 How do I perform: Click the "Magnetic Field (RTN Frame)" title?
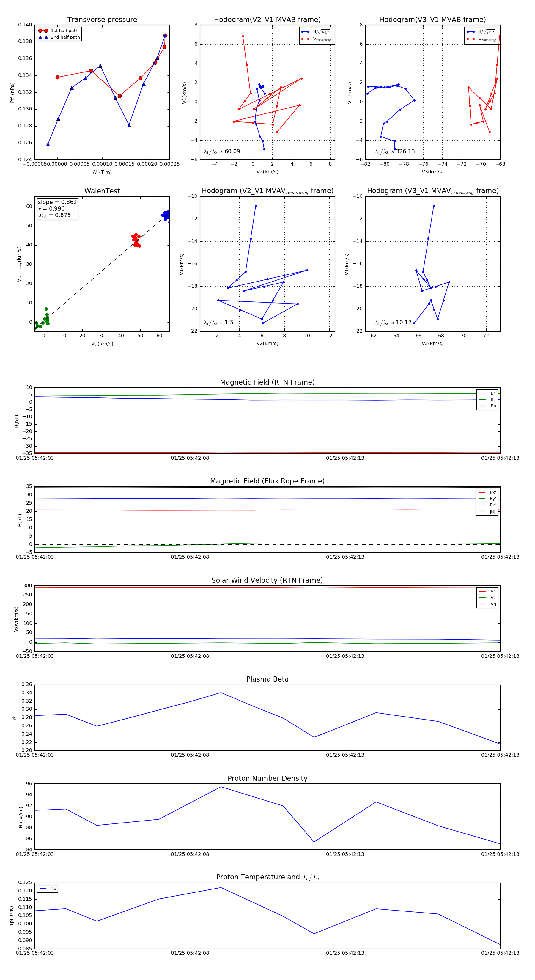click(267, 382)
